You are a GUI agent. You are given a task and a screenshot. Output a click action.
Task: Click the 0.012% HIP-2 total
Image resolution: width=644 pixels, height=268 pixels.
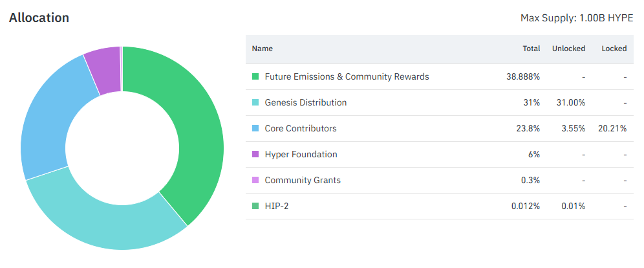(x=526, y=206)
